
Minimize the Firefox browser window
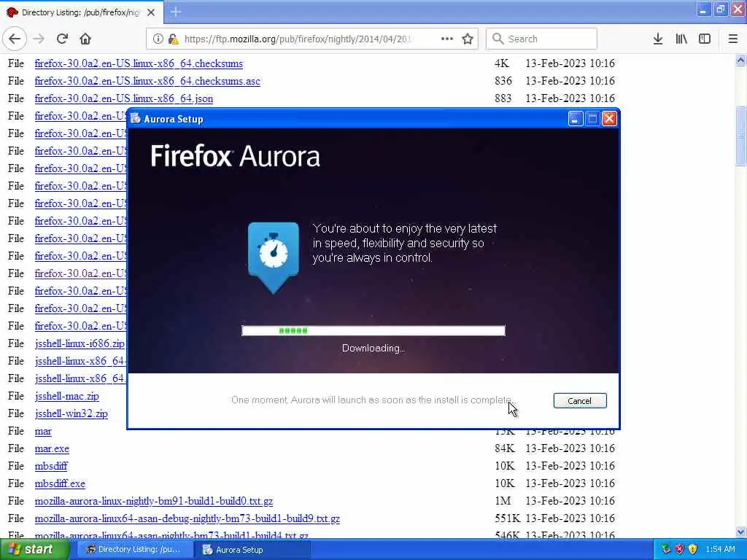703,9
